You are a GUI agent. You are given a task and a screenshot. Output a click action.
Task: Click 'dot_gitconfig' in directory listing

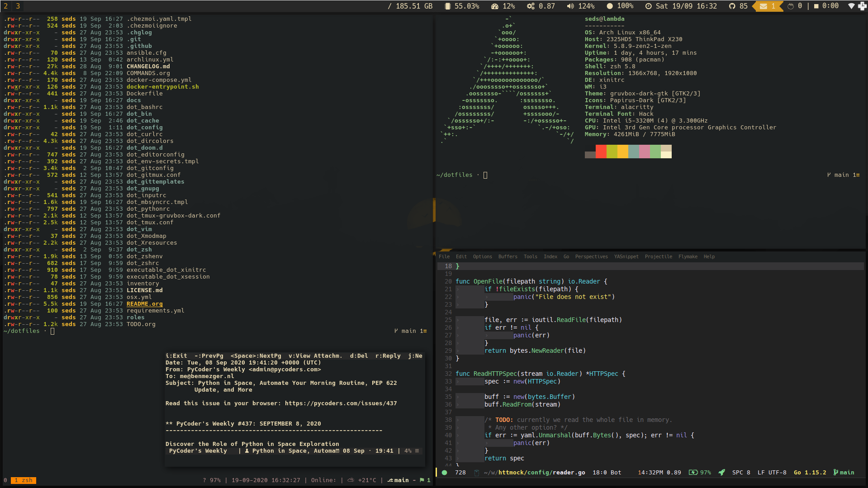tap(150, 168)
